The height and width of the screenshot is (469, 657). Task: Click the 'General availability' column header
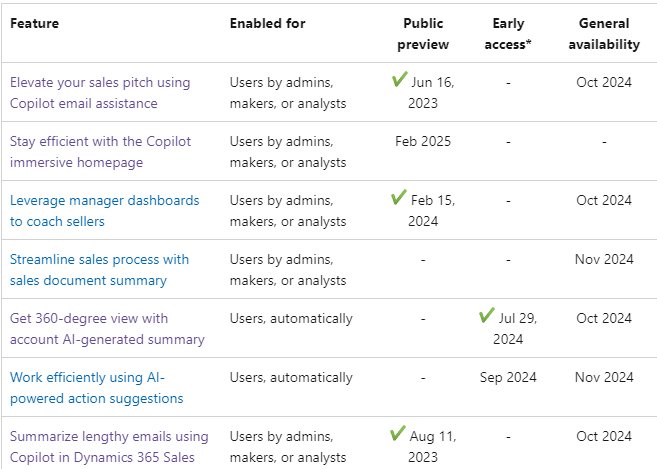coord(604,34)
